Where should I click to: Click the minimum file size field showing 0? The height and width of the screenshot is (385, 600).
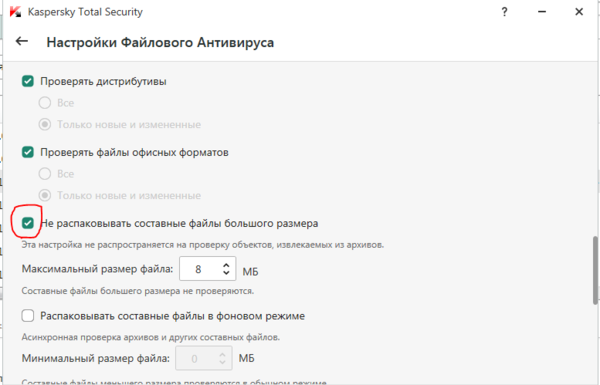[204, 358]
